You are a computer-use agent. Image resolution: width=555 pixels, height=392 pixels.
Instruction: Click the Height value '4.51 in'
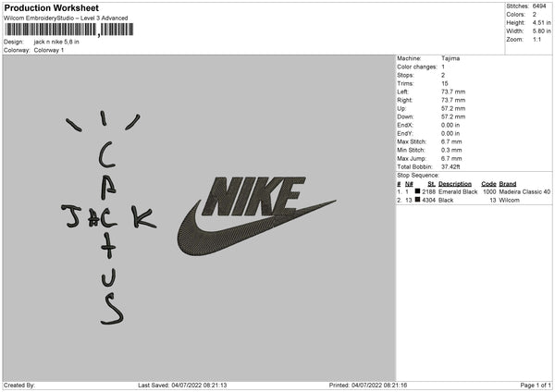542,22
